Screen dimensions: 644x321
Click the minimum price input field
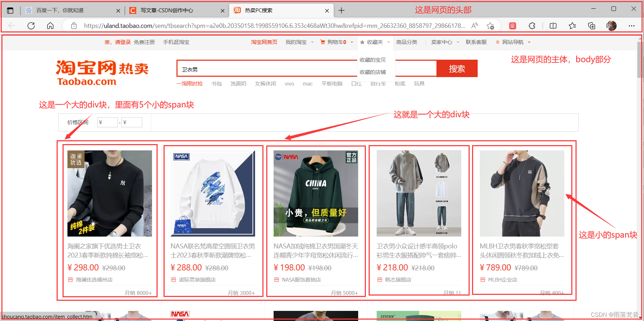click(107, 122)
